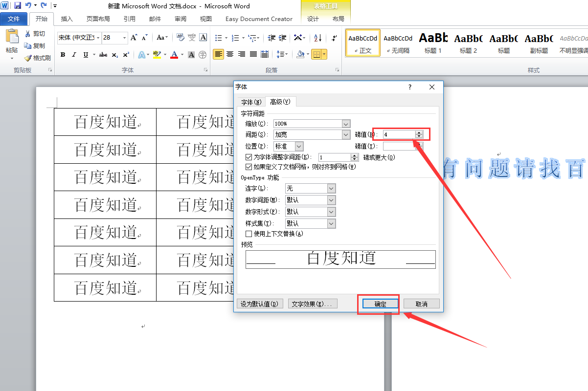588x391 pixels.
Task: Switch to the 字体(N) tab in dialog
Action: tap(251, 102)
